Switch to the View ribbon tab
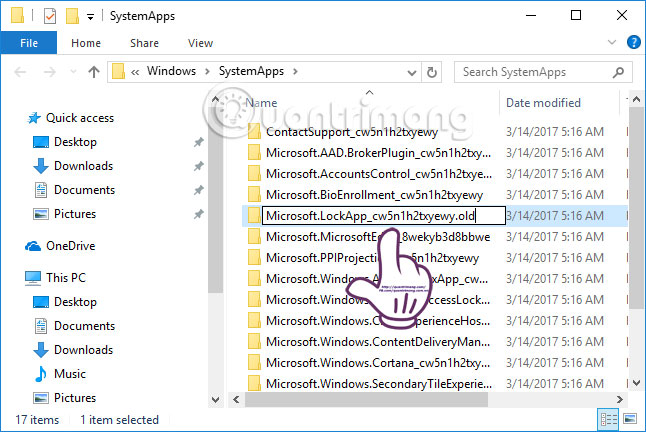Screen dimensions: 646x432 point(200,43)
